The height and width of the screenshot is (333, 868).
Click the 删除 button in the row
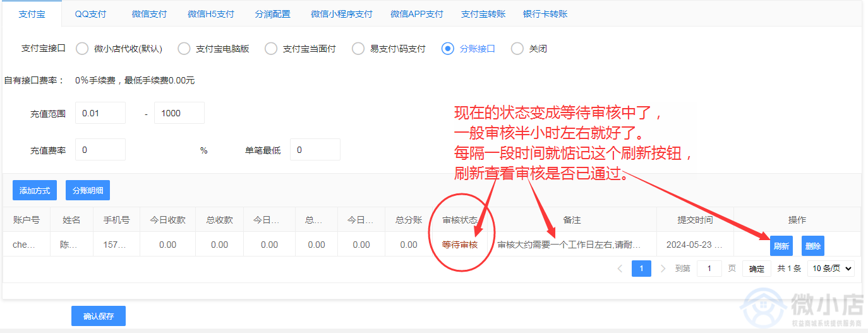(x=813, y=246)
